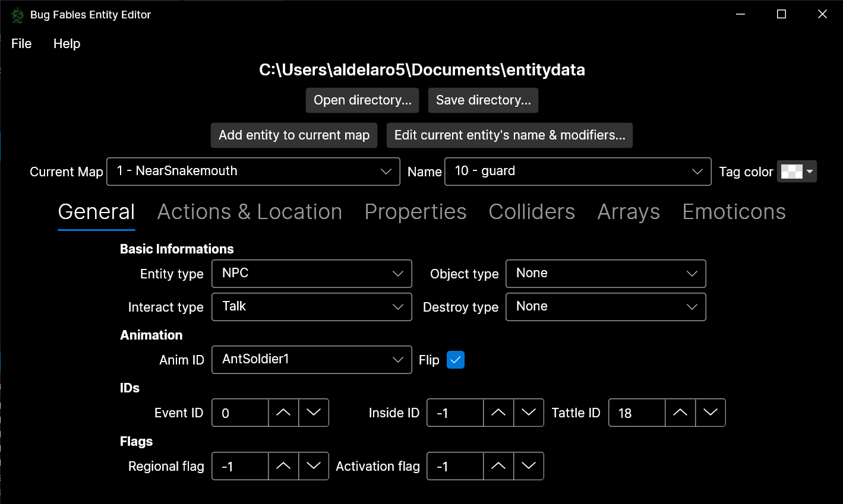This screenshot has height=504, width=843.
Task: Decrease the Regional flag value
Action: pyautogui.click(x=314, y=466)
